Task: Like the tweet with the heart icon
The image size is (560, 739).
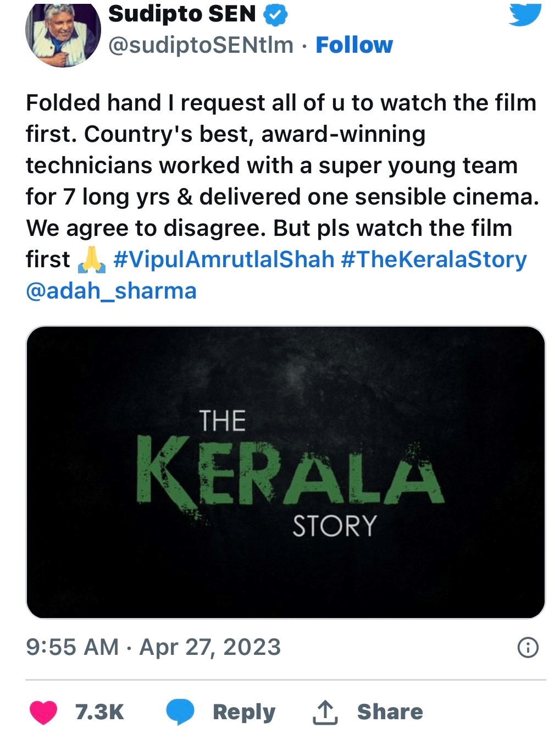Action: tap(43, 712)
